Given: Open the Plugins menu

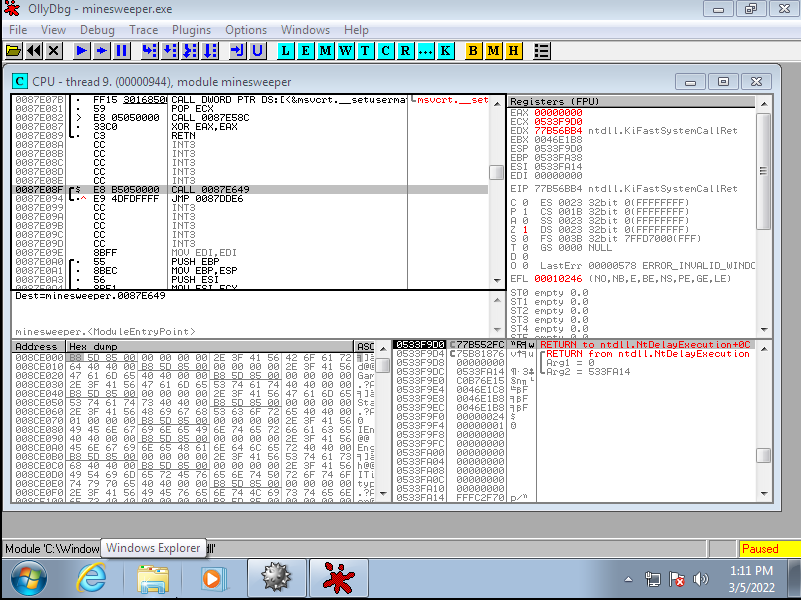Looking at the screenshot, I should [192, 30].
